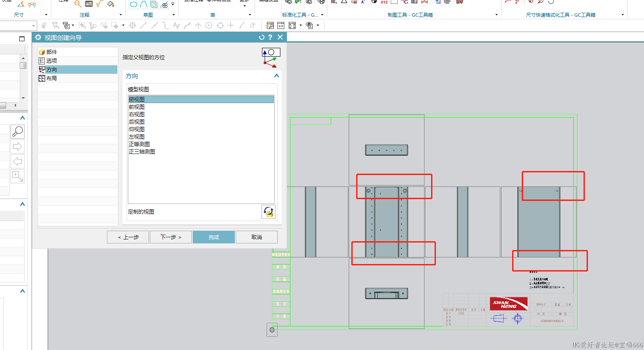Click the < 上一步 back button
Image resolution: width=644 pixels, height=350 pixels.
(x=128, y=237)
